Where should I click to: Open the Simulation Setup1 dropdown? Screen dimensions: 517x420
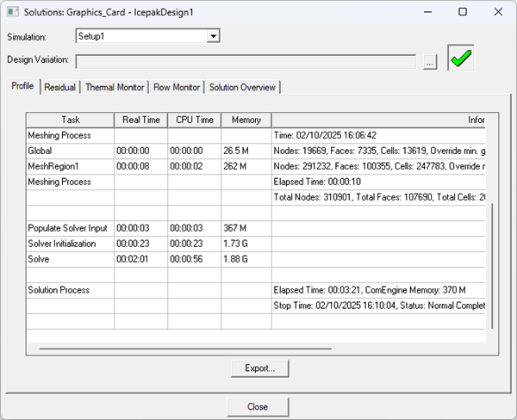214,36
